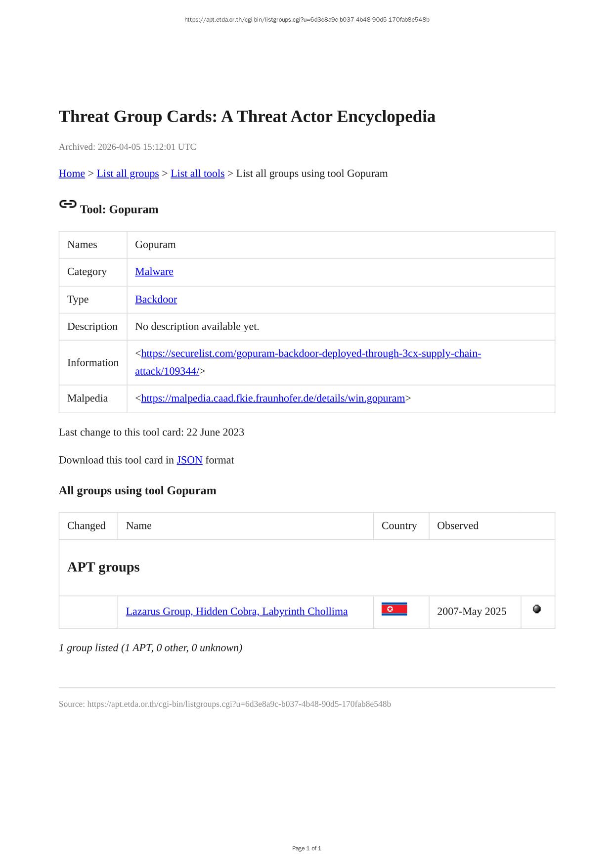Open the Backdoor type link
The height and width of the screenshot is (868, 614).
[156, 300]
